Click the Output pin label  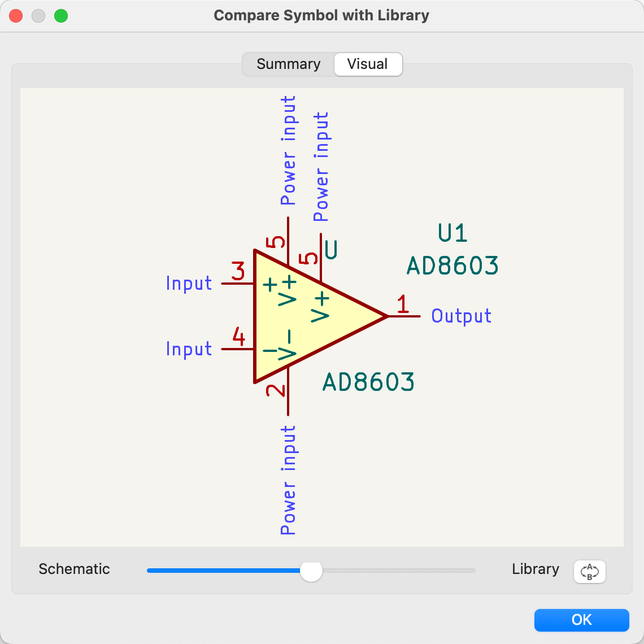point(461,316)
